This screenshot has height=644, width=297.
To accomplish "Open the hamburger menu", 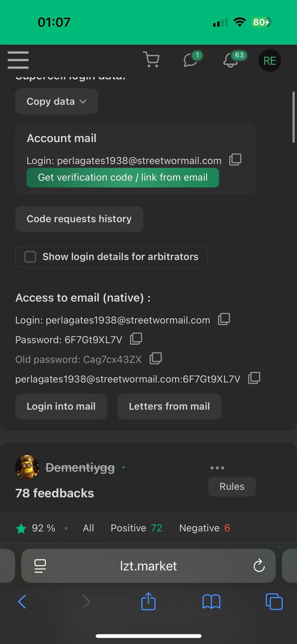I will [18, 60].
